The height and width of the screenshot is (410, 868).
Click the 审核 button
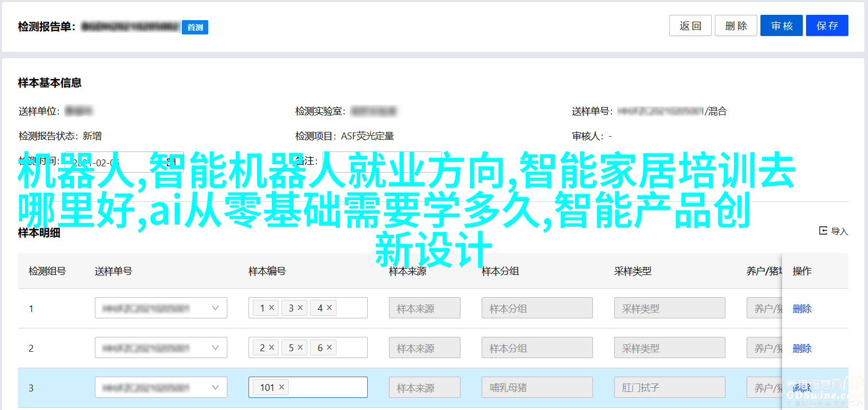(x=781, y=25)
